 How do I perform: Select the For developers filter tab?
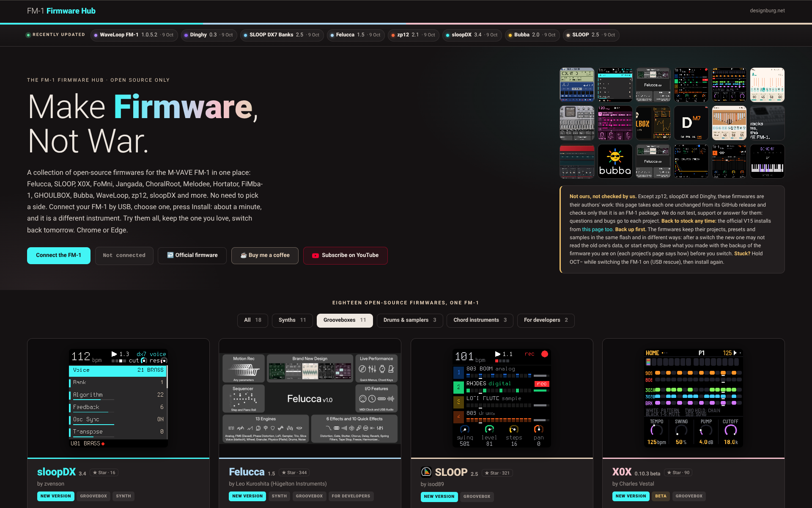point(546,320)
